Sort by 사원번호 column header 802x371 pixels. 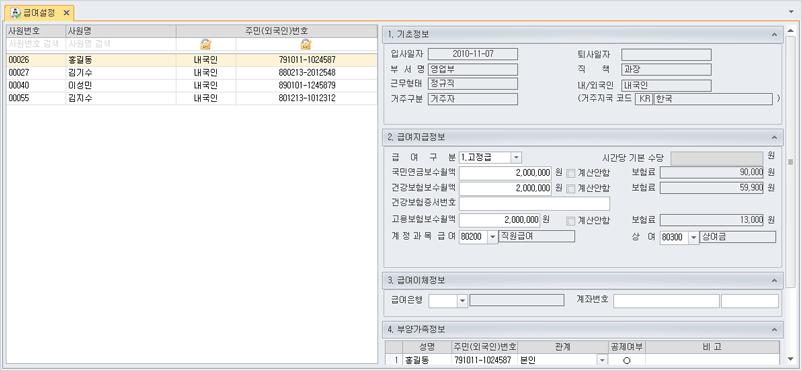pyautogui.click(x=35, y=31)
